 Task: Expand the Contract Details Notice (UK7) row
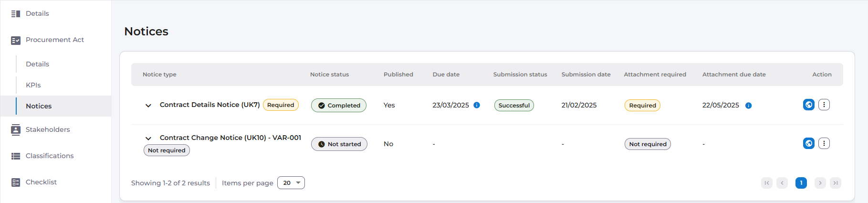148,106
